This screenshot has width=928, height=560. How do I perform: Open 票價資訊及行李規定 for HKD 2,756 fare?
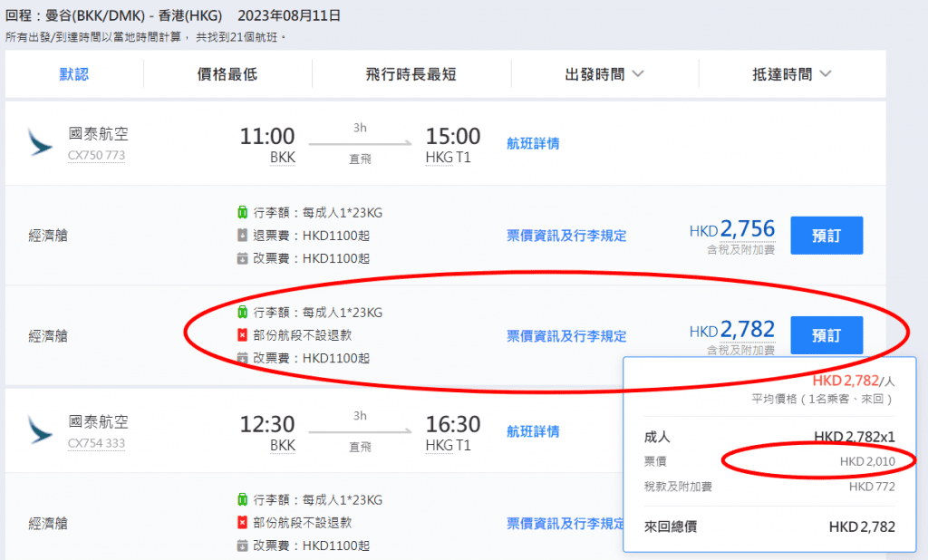pyautogui.click(x=566, y=236)
